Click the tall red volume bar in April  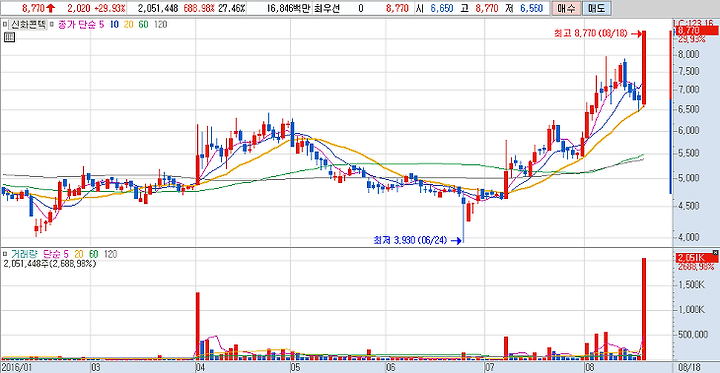198,326
